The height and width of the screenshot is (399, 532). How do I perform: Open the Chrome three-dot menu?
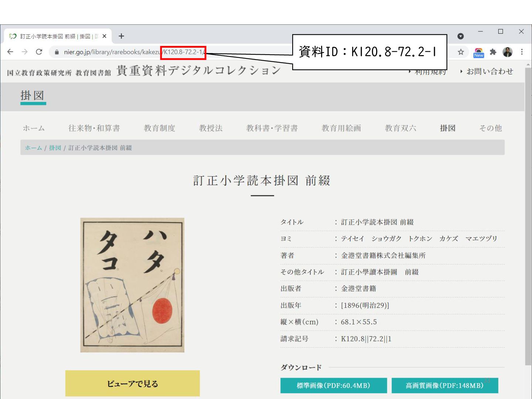coord(522,52)
